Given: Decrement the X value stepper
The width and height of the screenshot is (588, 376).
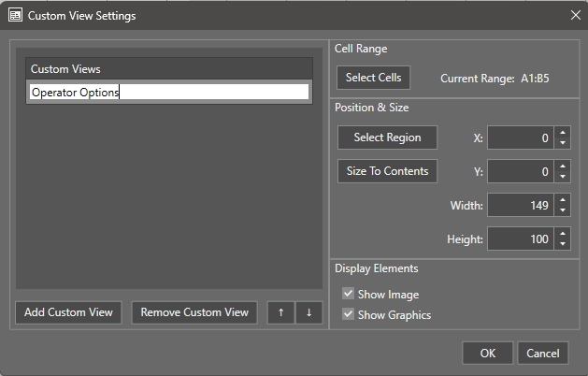Looking at the screenshot, I should point(562,143).
